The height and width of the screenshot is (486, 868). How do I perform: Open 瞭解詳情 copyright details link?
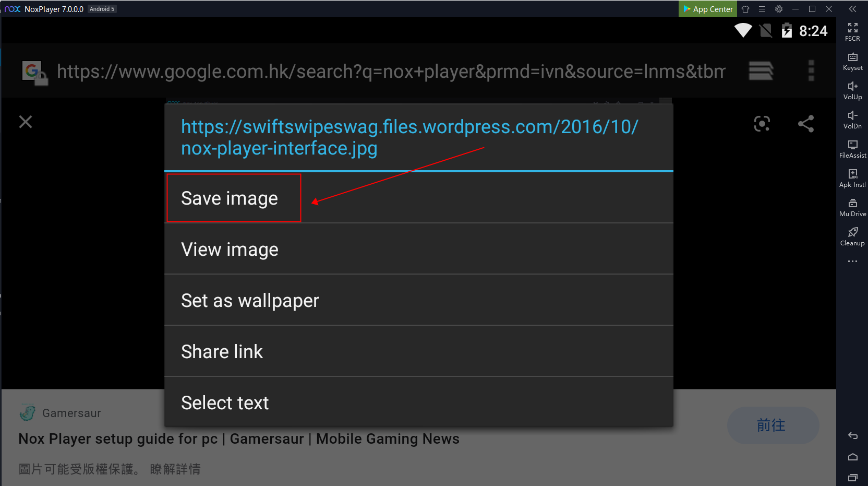tap(175, 469)
